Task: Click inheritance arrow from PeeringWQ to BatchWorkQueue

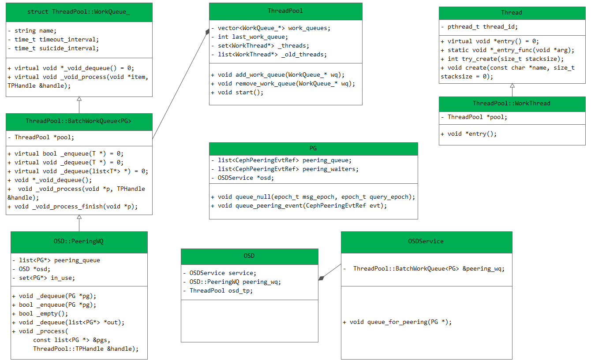Action: click(x=79, y=223)
